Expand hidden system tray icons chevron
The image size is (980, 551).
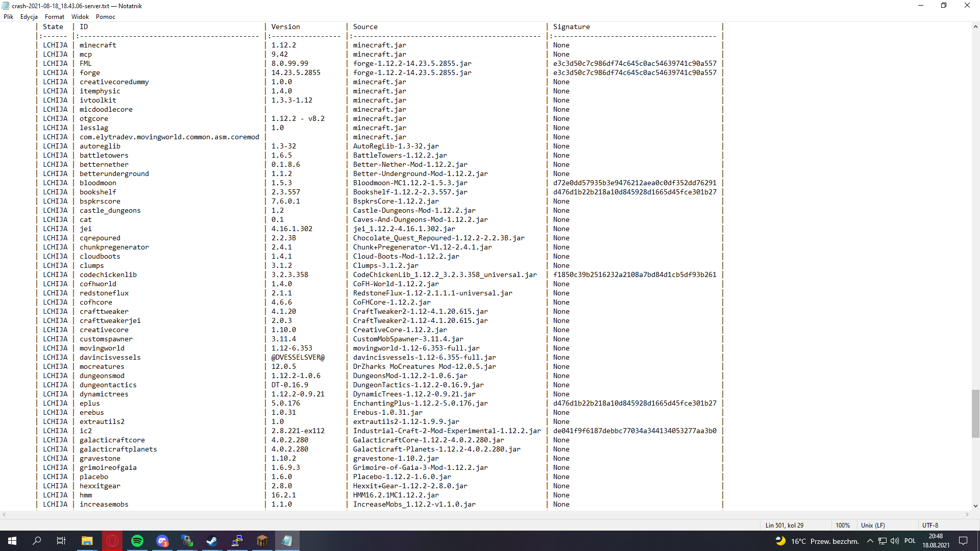(870, 541)
